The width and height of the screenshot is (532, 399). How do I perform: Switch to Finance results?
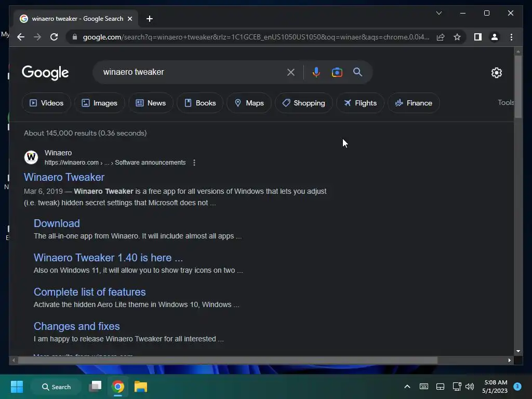[x=414, y=103]
